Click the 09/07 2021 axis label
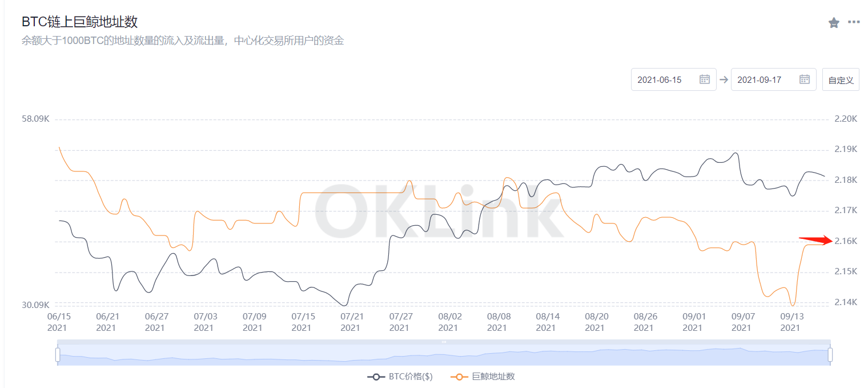Screen dimensions: 868x388 coord(742,322)
